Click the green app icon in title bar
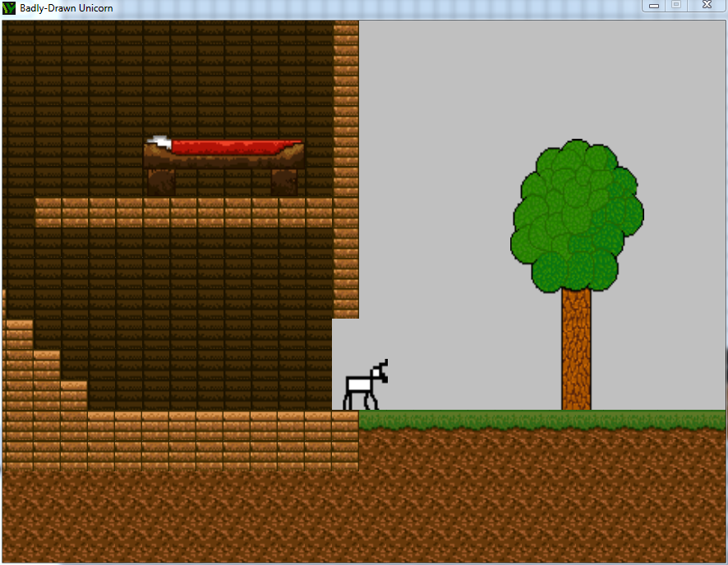 click(10, 8)
